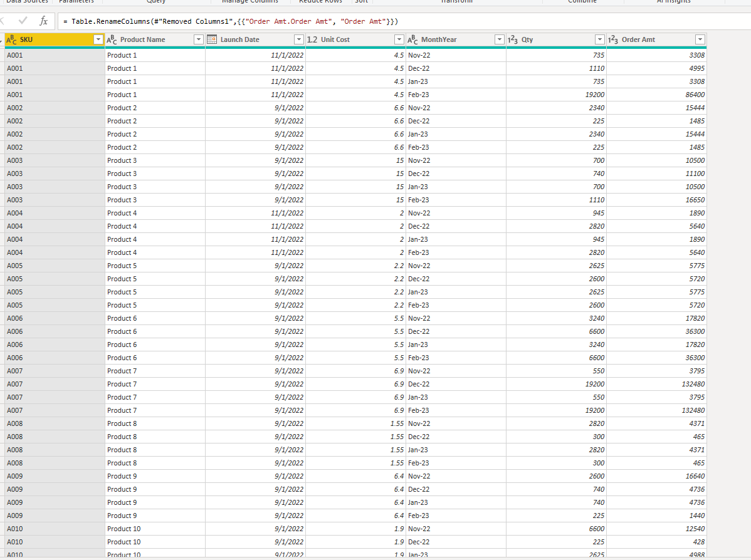Click Order Amt cell value 86400
The image size is (751, 560).
coord(656,95)
